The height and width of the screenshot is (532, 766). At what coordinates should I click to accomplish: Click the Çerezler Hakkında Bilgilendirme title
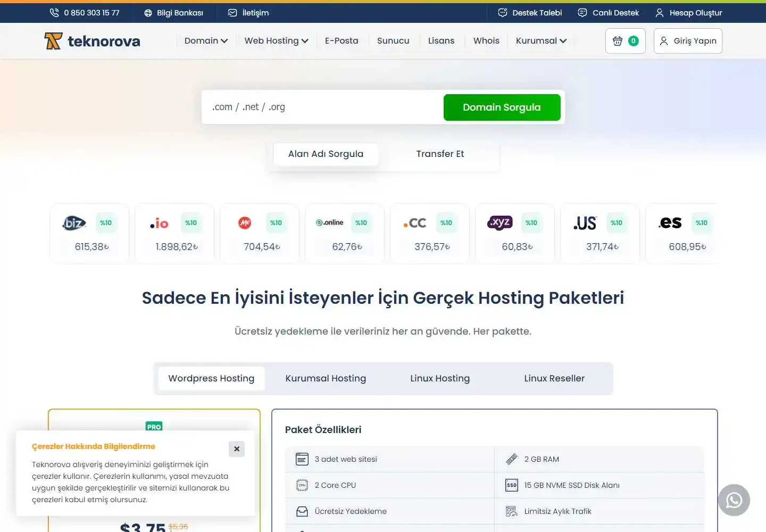(x=94, y=446)
